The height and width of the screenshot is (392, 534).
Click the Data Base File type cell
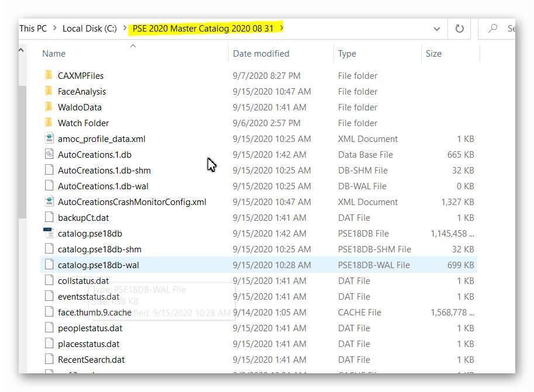click(366, 155)
